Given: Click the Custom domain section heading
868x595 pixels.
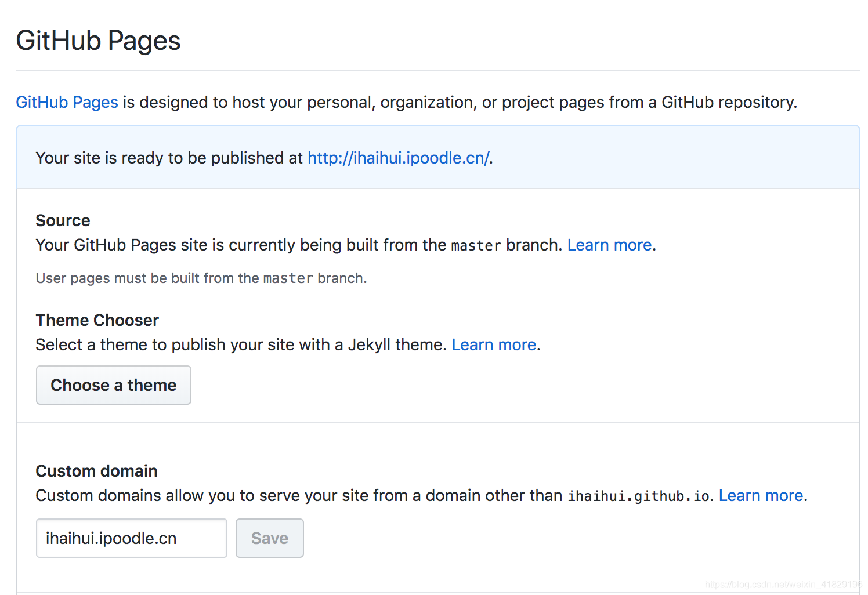Looking at the screenshot, I should [x=96, y=471].
